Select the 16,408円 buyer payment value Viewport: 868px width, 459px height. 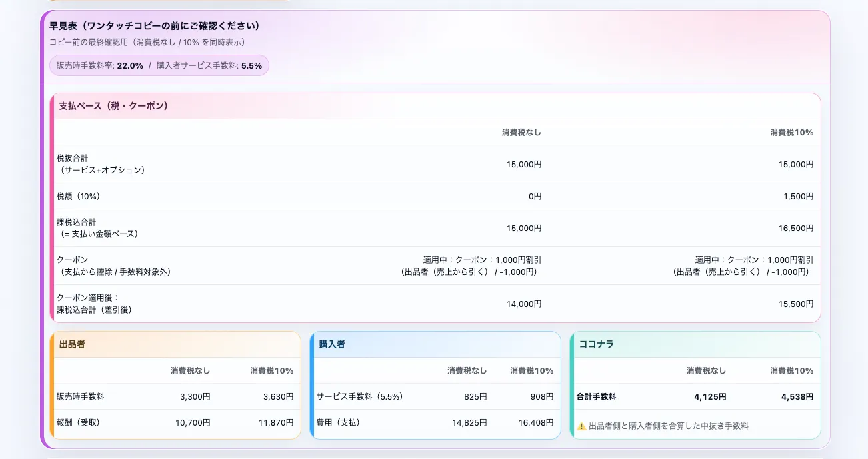point(536,422)
